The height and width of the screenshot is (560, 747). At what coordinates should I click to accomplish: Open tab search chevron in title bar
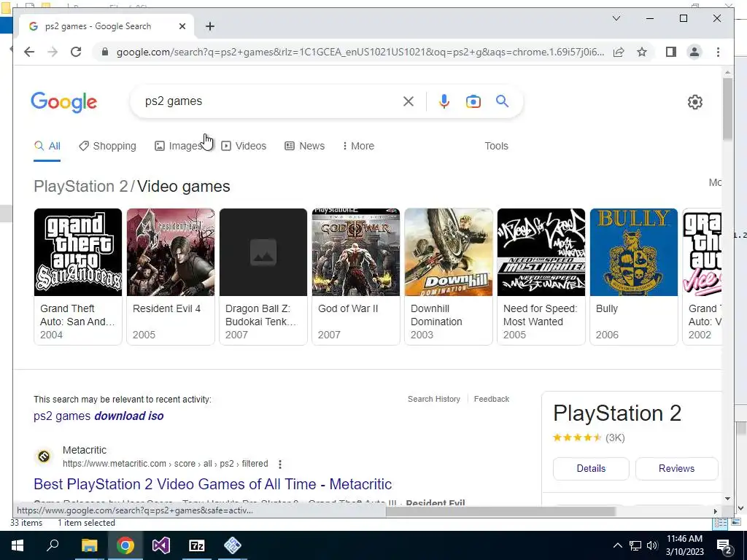[616, 18]
